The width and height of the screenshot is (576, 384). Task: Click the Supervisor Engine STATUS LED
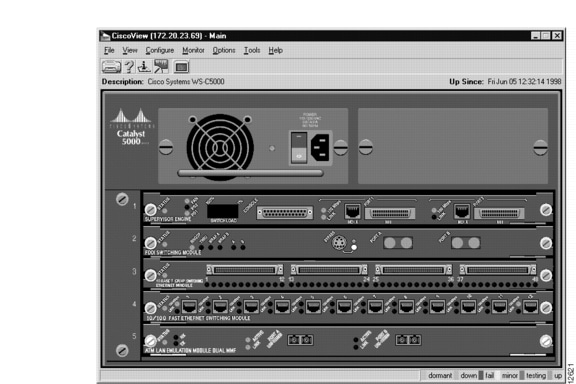point(165,211)
